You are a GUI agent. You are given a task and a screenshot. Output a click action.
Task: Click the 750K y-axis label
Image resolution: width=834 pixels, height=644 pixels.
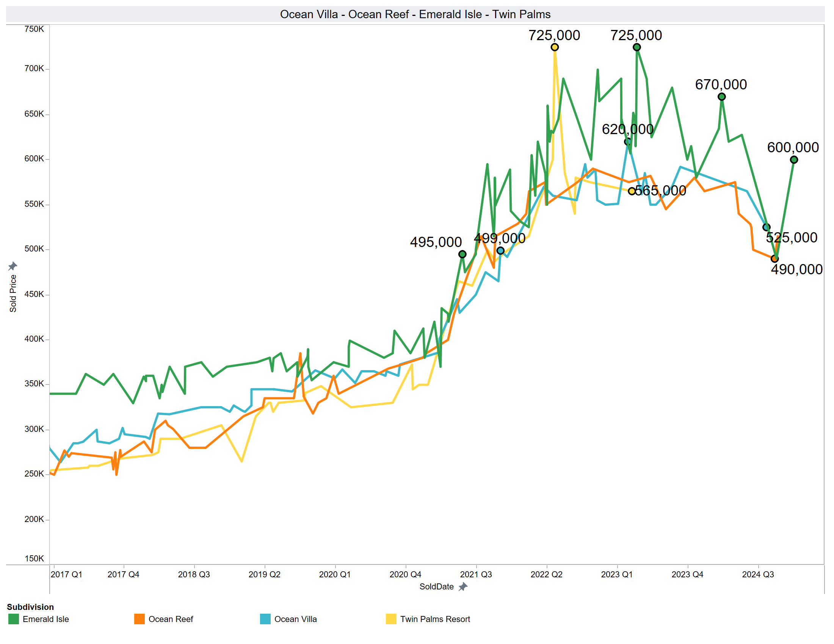tap(34, 29)
